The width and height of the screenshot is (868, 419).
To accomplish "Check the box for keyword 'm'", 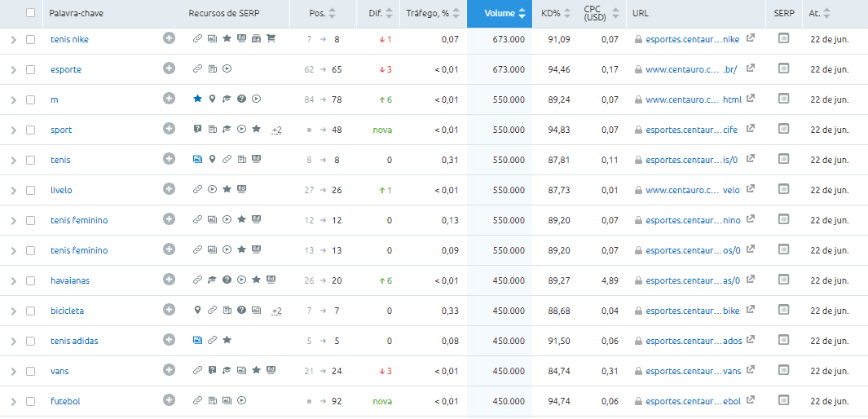I will (30, 99).
